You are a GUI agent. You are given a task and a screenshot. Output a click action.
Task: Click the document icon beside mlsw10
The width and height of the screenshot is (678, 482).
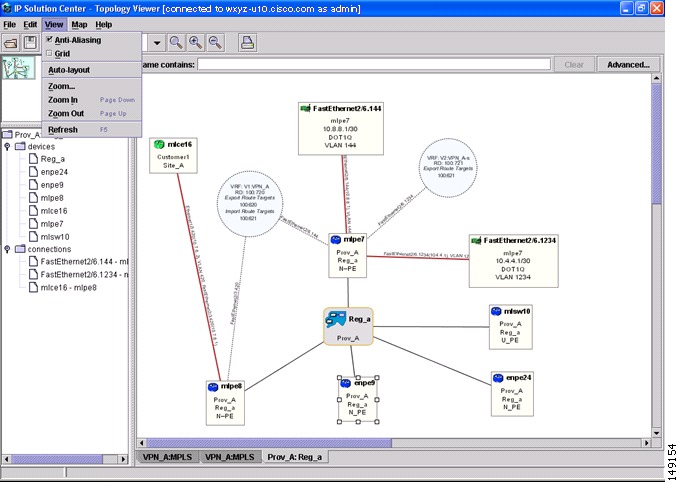pyautogui.click(x=34, y=236)
